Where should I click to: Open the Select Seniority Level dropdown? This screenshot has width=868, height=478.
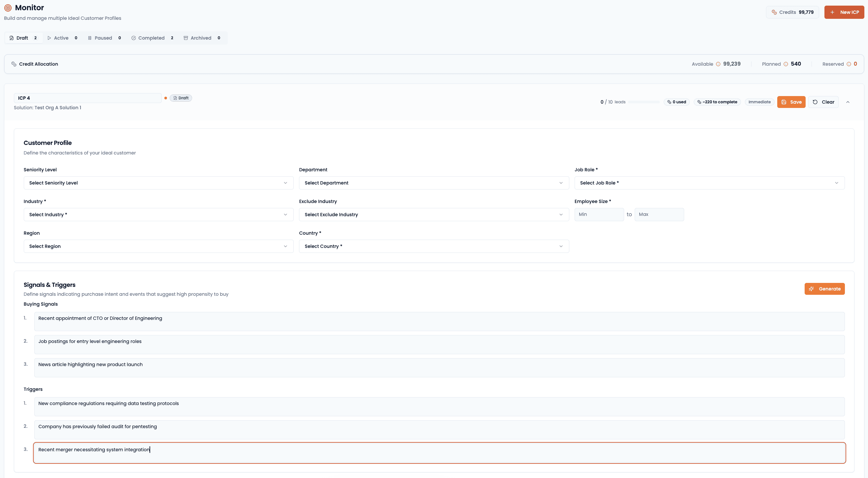click(x=158, y=183)
